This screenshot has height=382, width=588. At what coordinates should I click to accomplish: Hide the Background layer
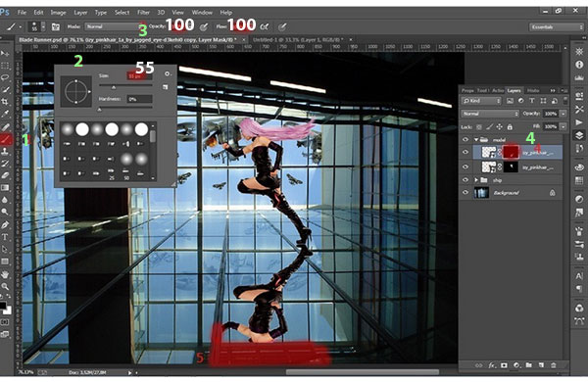click(465, 193)
